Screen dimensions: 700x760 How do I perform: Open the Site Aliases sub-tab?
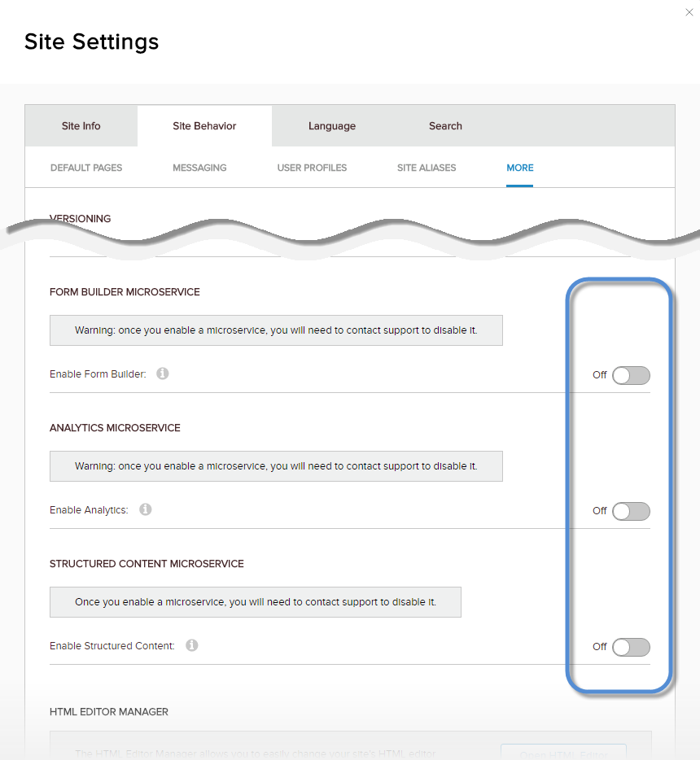coord(427,168)
